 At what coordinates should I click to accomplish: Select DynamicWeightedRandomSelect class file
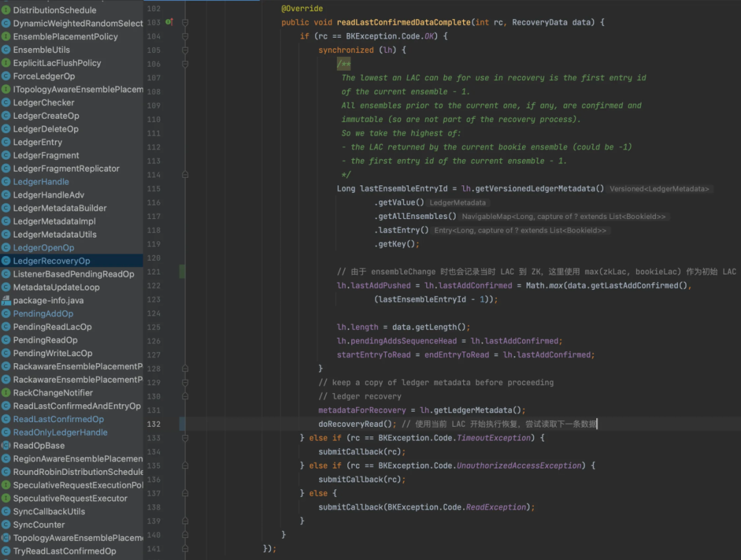pos(78,23)
